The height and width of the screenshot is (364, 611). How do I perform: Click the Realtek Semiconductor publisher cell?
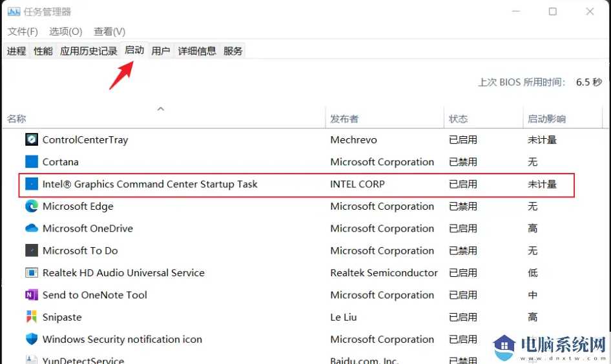(x=384, y=273)
